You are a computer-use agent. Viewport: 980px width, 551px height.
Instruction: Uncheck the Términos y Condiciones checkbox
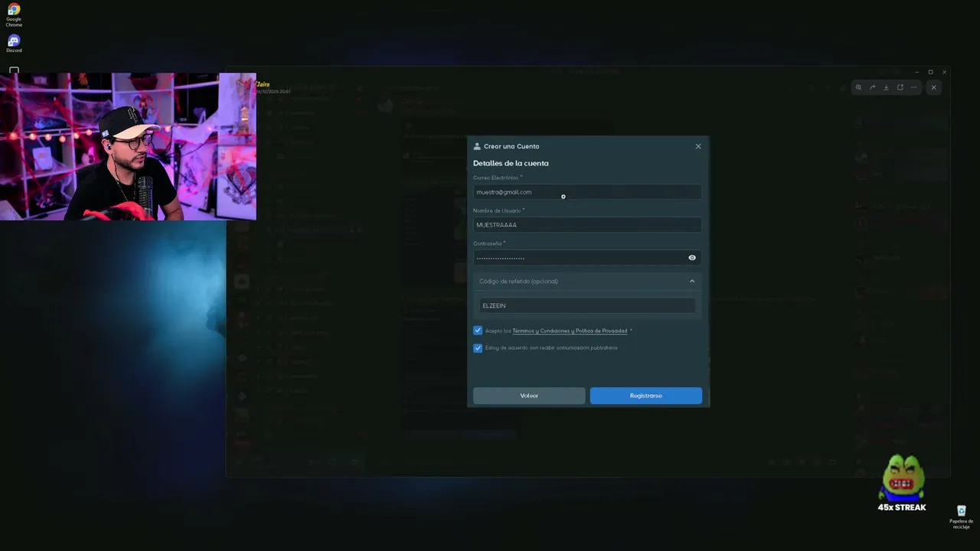478,331
